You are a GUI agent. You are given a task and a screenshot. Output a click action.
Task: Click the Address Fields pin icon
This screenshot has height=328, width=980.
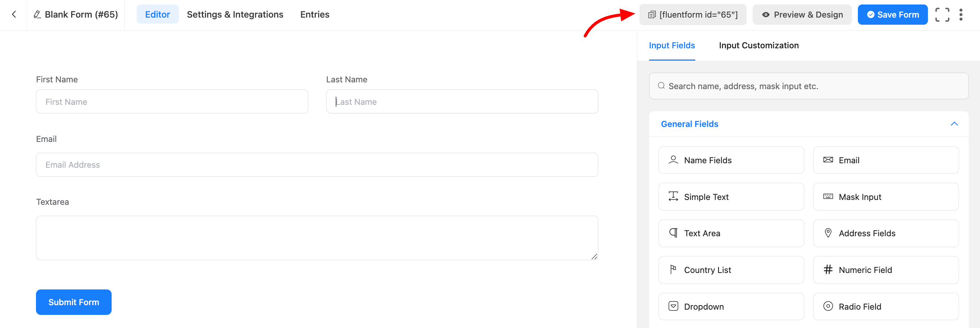pos(828,233)
